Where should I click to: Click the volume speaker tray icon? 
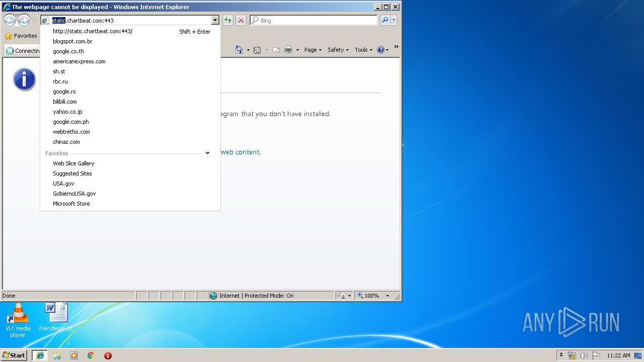click(584, 355)
